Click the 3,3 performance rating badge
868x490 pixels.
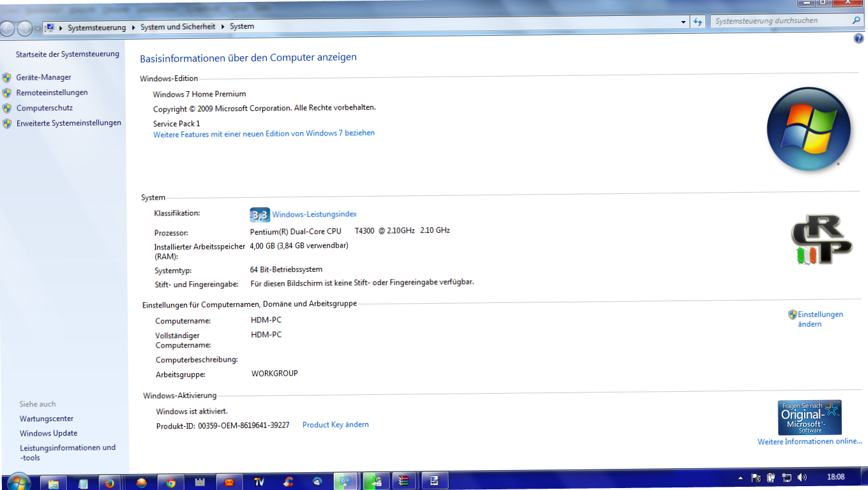(259, 215)
